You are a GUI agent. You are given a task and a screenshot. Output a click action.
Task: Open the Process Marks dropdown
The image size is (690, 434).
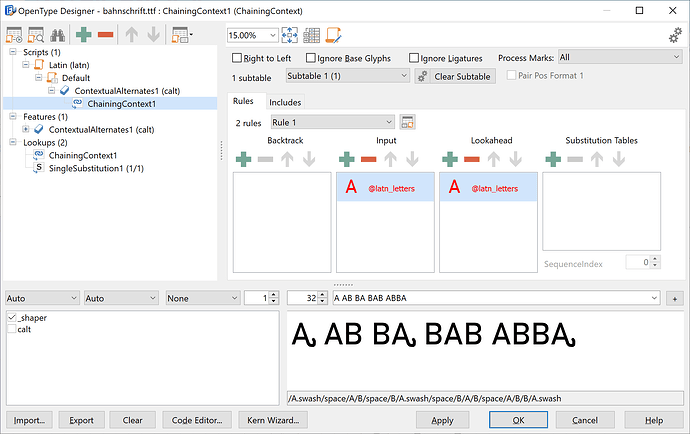(620, 57)
